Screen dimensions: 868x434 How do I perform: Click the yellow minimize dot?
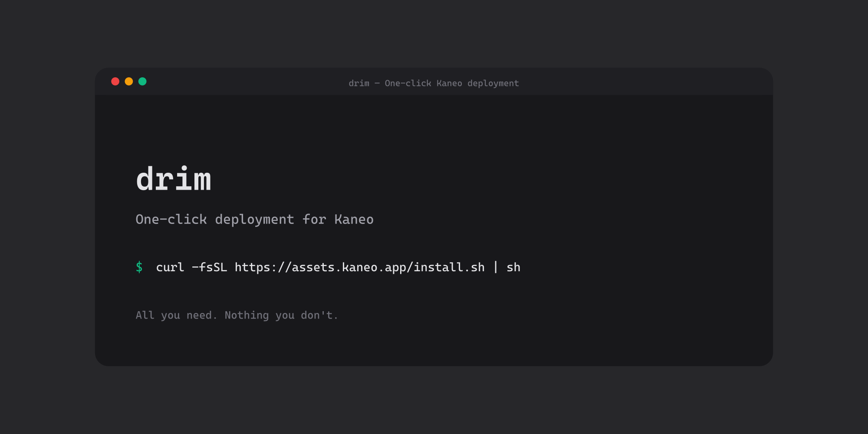[129, 82]
